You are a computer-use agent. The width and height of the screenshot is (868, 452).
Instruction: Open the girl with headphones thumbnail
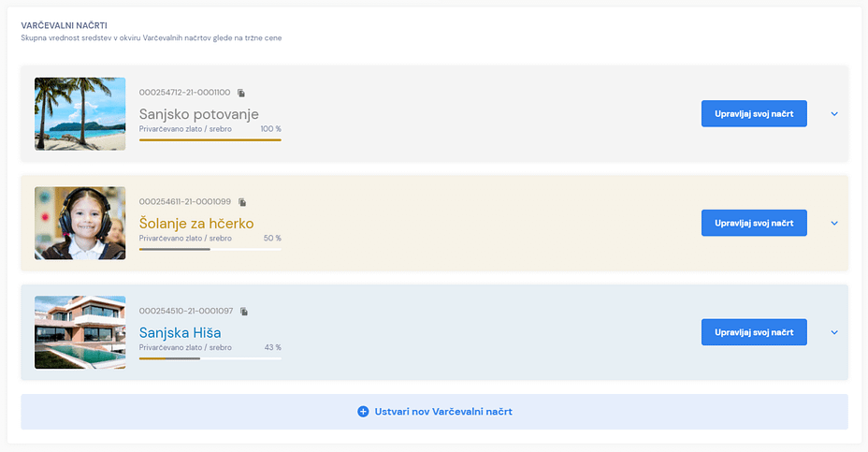point(80,223)
